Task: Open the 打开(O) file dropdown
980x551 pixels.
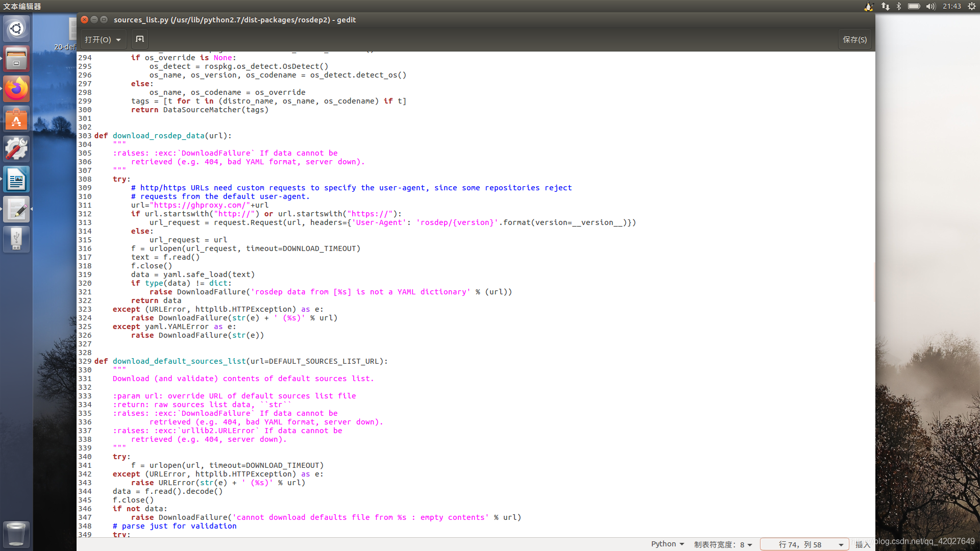Action: (103, 39)
